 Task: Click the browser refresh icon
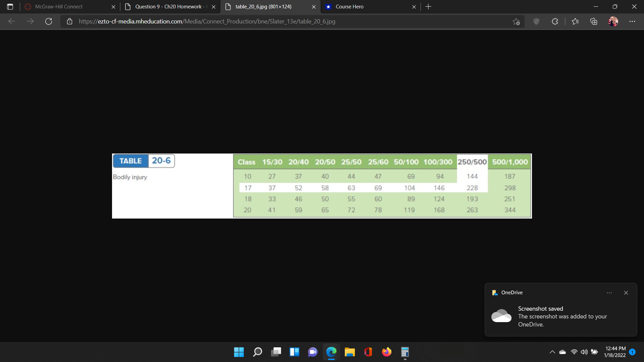click(x=49, y=21)
